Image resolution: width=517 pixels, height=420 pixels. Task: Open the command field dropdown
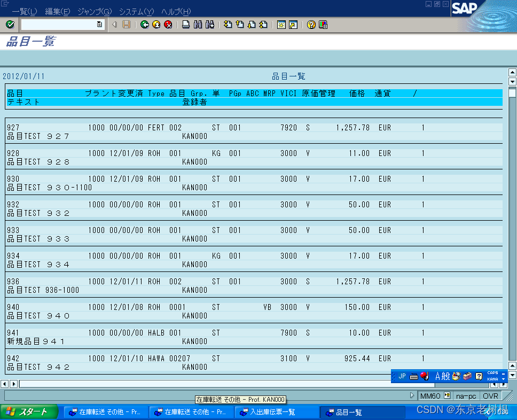click(99, 24)
